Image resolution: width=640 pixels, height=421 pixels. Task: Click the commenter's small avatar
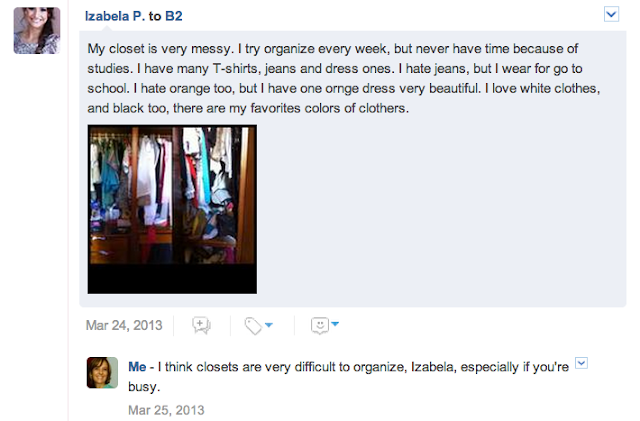[x=103, y=373]
